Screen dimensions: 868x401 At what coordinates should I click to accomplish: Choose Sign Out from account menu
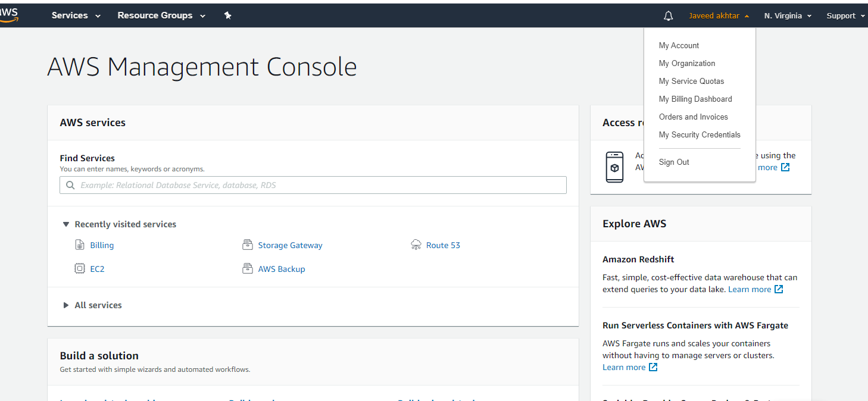click(x=674, y=162)
